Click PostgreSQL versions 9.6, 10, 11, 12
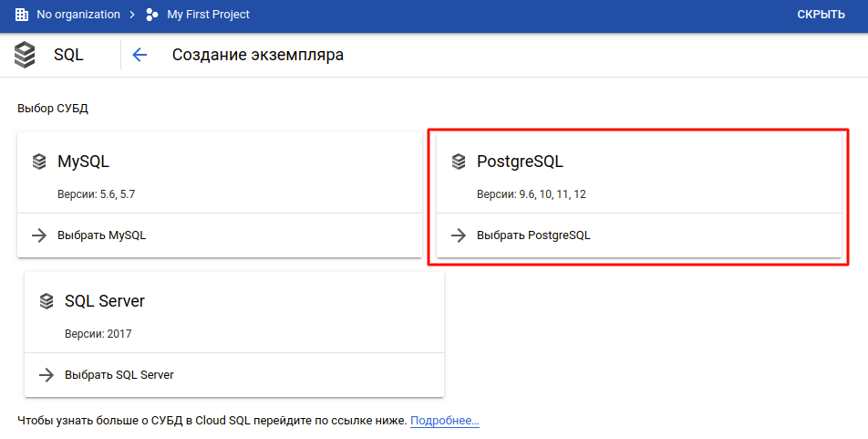 pos(532,194)
